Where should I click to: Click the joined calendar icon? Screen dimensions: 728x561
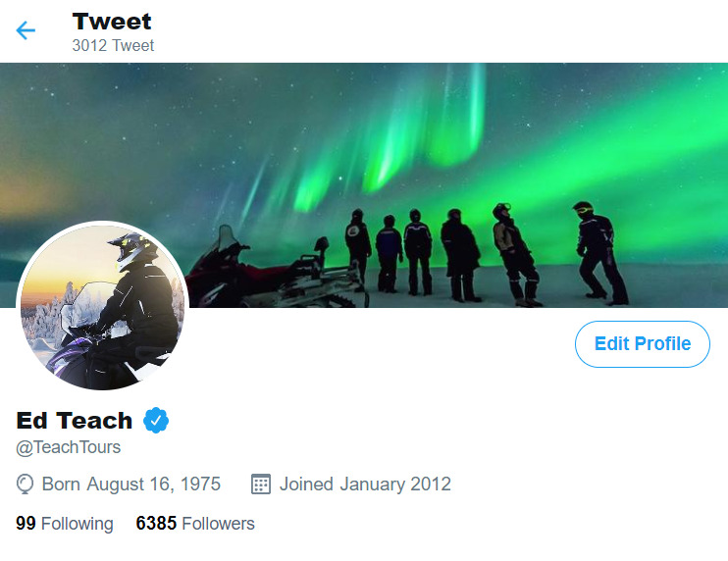[261, 484]
